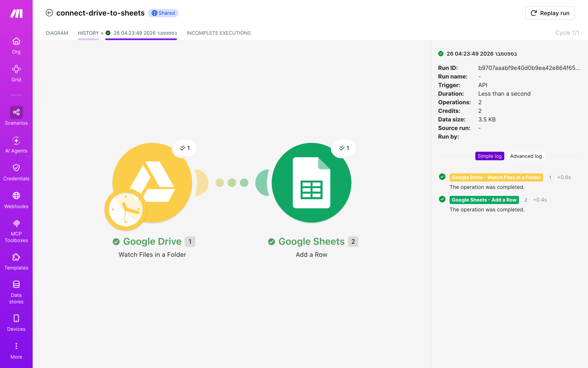The image size is (588, 368).
Task: Click the module number 2 badge for Sheets
Action: (353, 242)
